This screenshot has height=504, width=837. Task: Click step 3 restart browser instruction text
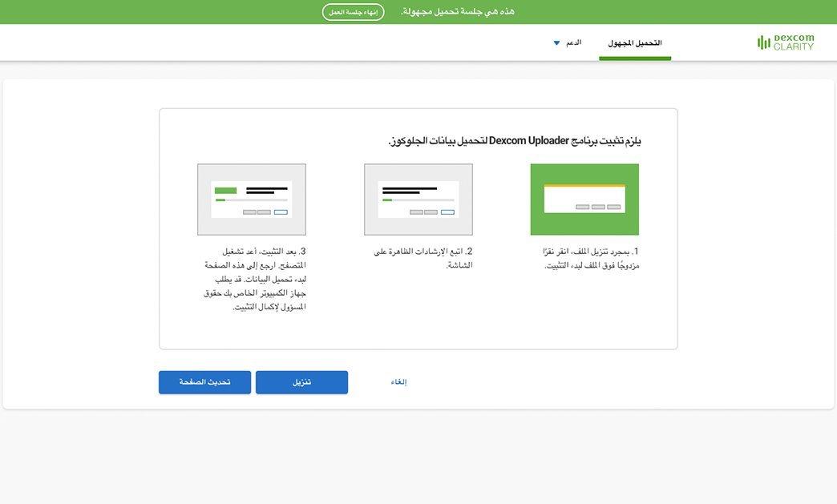coord(255,279)
